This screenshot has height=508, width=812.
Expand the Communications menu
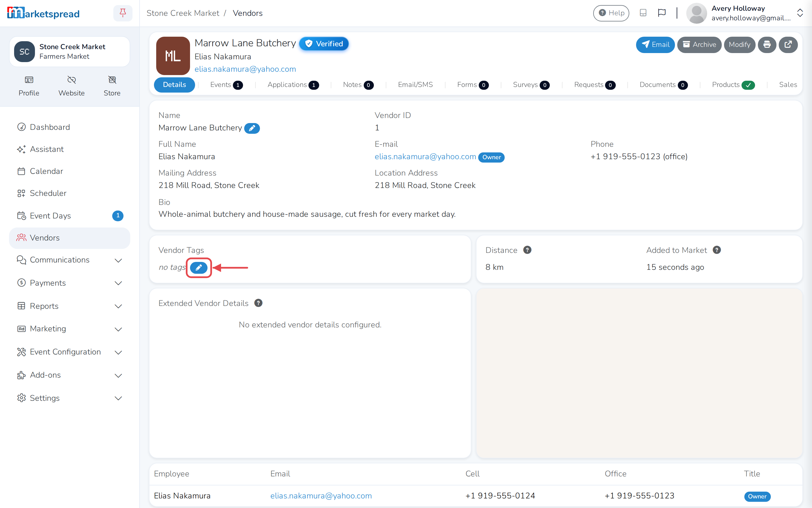point(69,260)
